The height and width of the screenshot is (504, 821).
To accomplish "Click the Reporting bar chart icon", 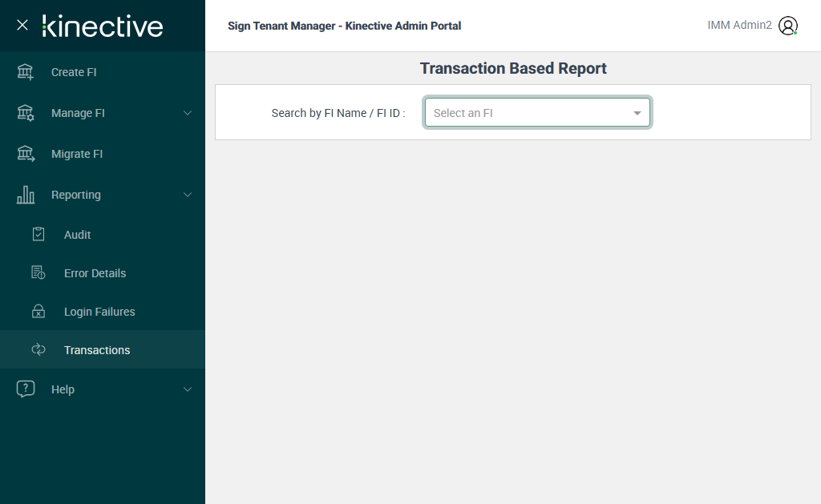I will coord(25,195).
